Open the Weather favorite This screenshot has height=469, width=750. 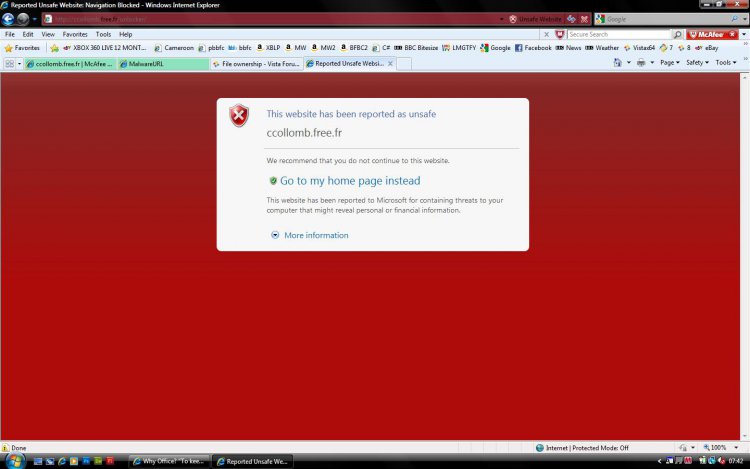click(x=602, y=48)
